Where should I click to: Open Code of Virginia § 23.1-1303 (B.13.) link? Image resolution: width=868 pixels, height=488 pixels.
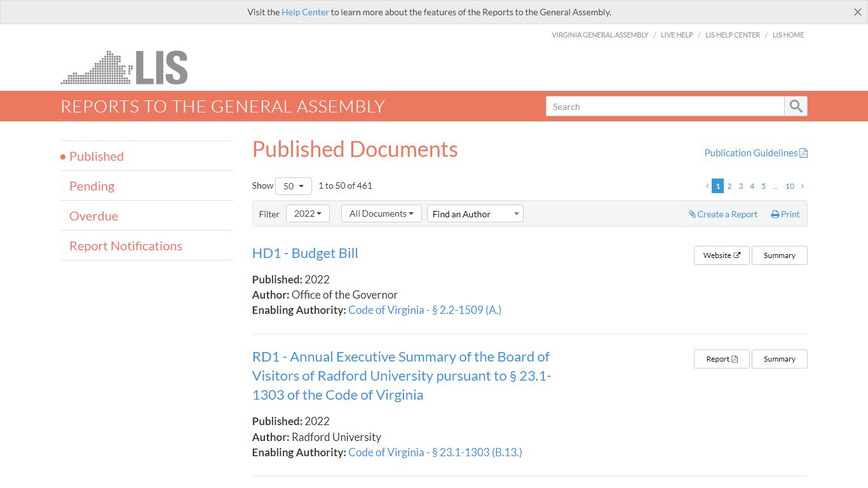[x=435, y=452]
